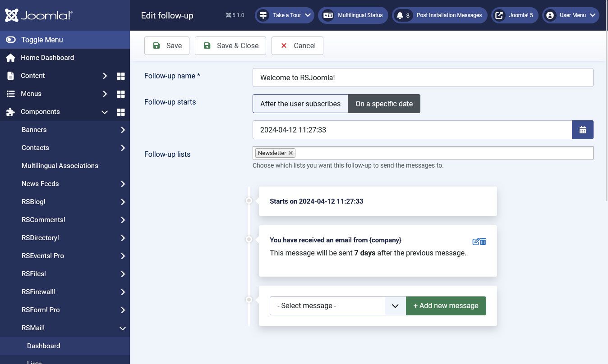Click the Multilingual Status language icon
The height and width of the screenshot is (364, 608).
point(328,15)
